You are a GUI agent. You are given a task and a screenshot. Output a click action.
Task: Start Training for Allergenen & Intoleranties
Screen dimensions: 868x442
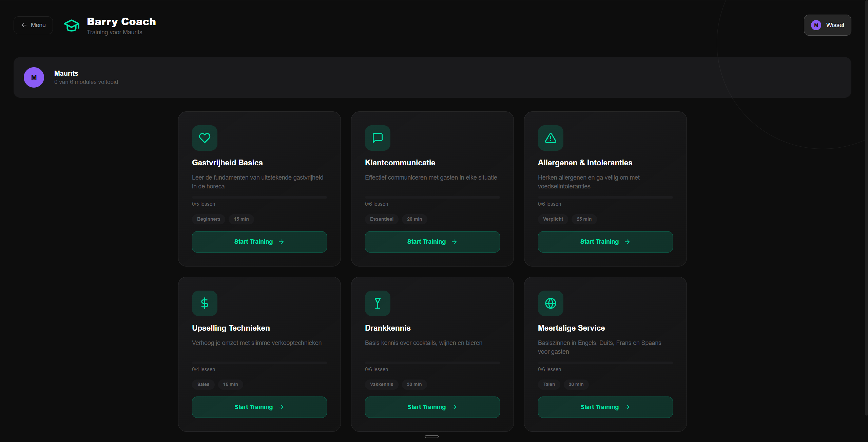click(605, 242)
